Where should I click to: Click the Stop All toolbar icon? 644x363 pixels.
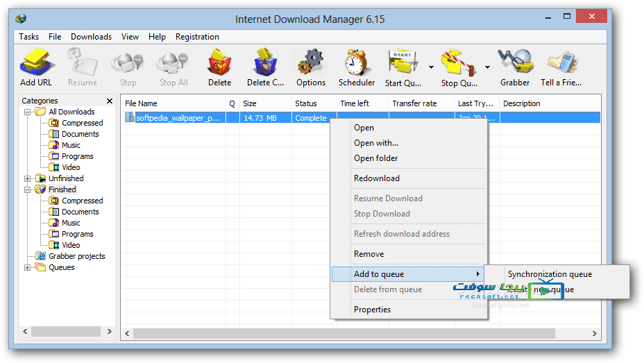tap(173, 62)
